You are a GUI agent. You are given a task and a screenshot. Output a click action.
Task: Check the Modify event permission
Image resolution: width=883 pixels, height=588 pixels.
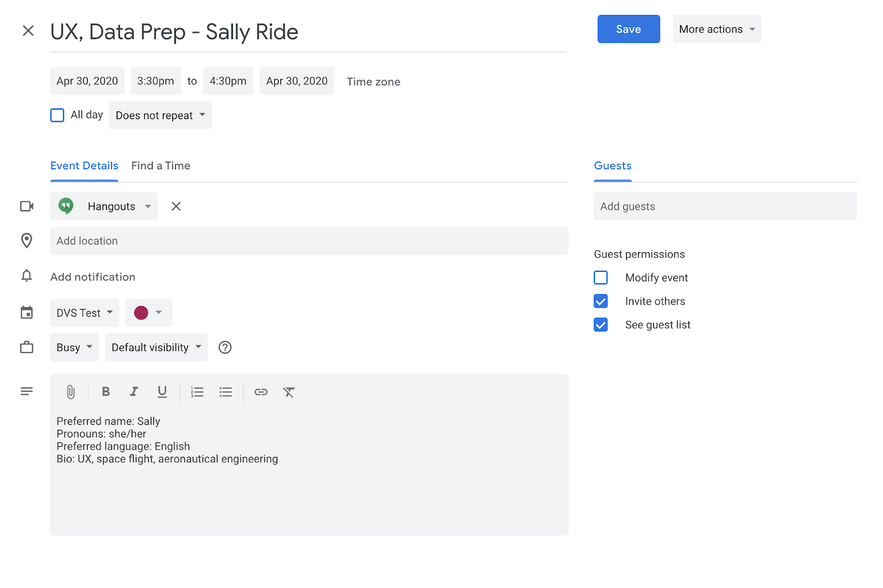(600, 277)
